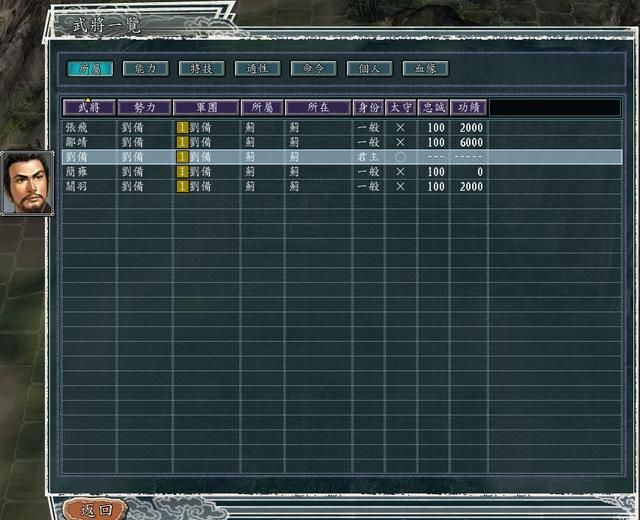Show the 命令 tab
Screen dimensions: 640x520
click(313, 69)
